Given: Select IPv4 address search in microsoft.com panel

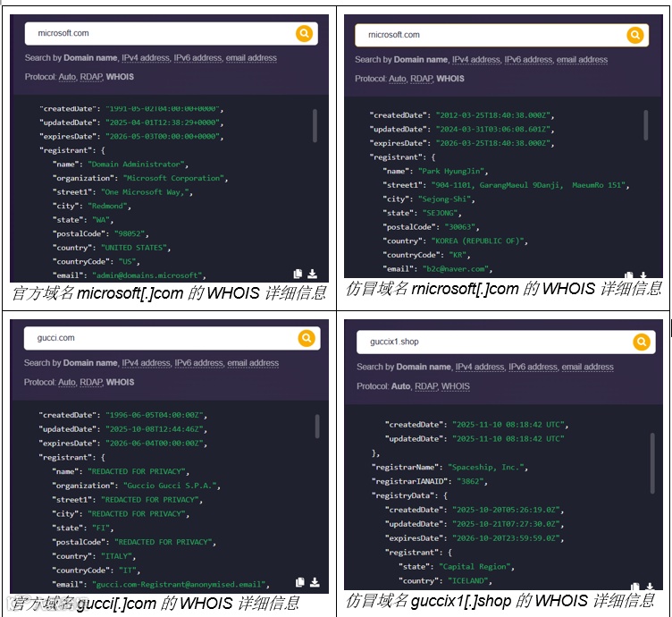Looking at the screenshot, I should tap(146, 58).
